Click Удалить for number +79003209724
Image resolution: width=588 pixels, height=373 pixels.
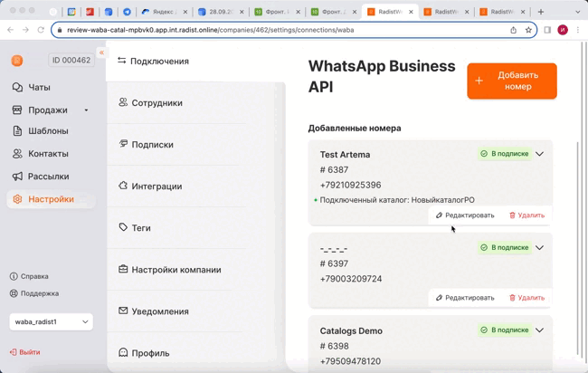pyautogui.click(x=526, y=298)
